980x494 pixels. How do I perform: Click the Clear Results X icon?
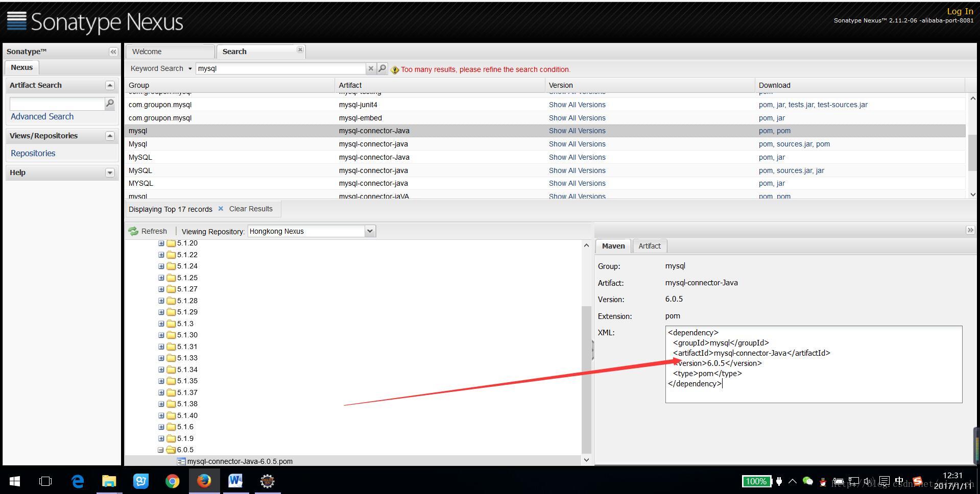point(221,209)
